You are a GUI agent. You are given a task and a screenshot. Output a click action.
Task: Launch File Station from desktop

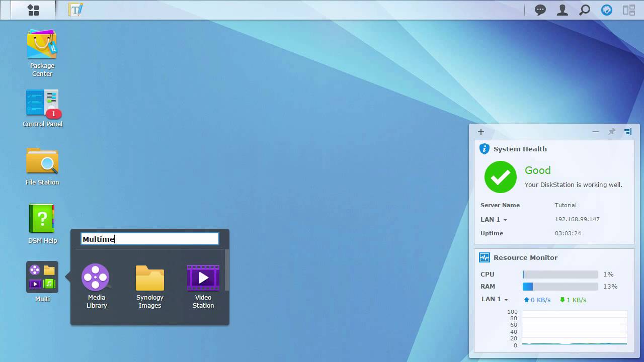[42, 166]
